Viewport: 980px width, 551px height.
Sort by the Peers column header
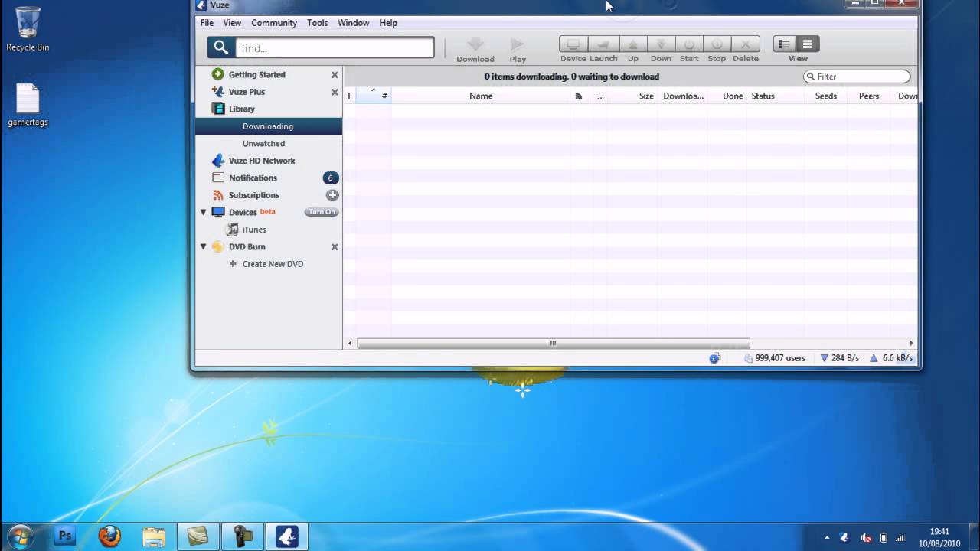(x=869, y=96)
